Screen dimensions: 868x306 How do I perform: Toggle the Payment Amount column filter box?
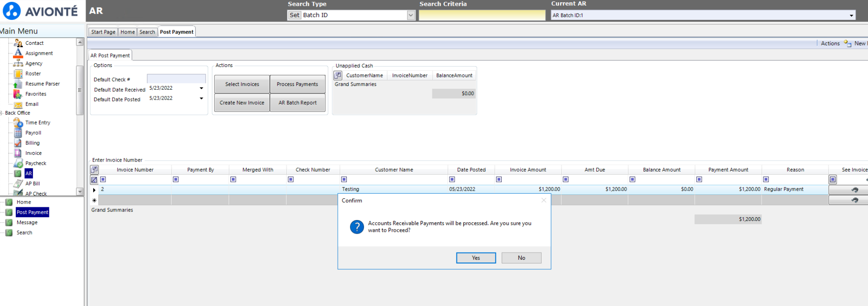[x=699, y=180]
